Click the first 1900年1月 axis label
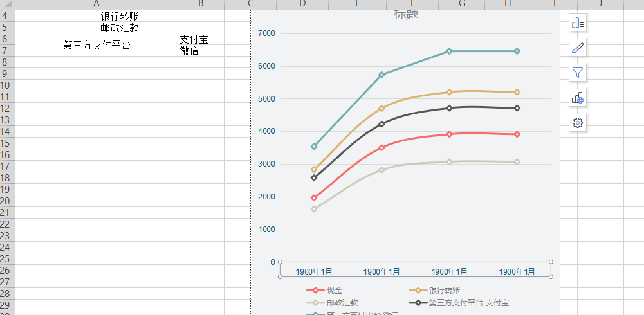Image resolution: width=644 pixels, height=315 pixels. (314, 271)
